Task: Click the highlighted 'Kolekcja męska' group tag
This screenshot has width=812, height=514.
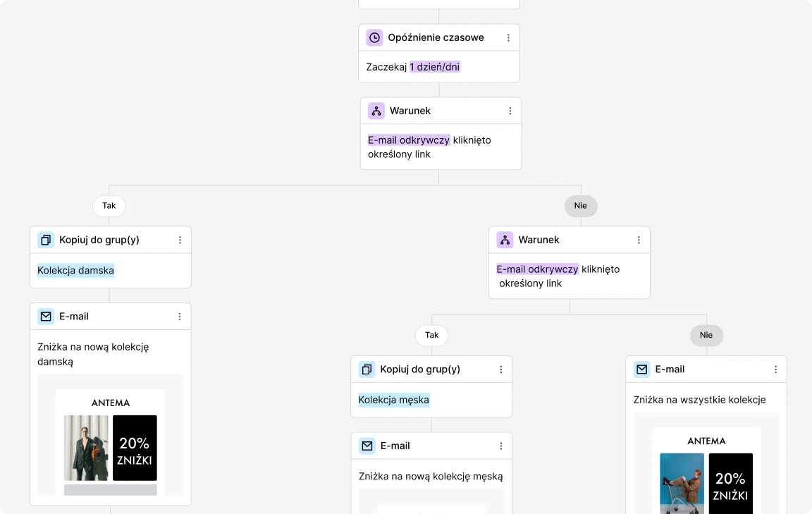Action: [393, 400]
